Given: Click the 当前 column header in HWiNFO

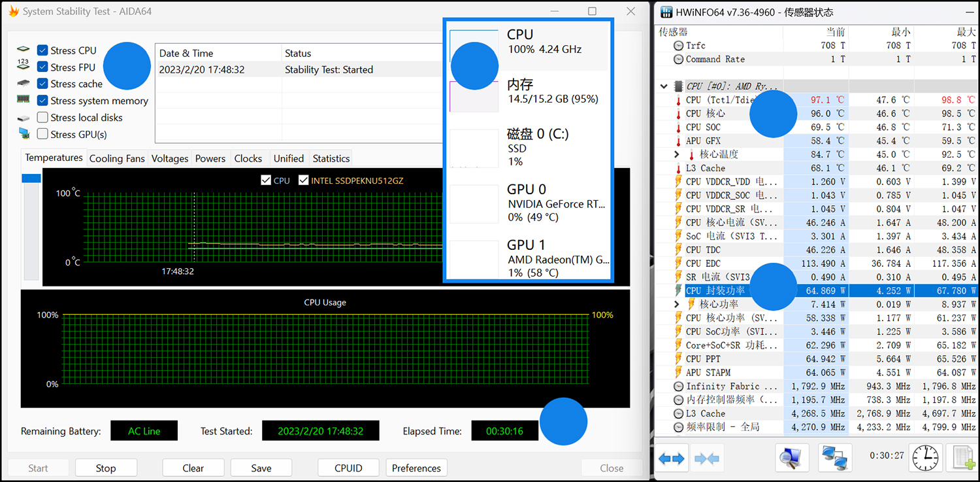Looking at the screenshot, I should (836, 31).
